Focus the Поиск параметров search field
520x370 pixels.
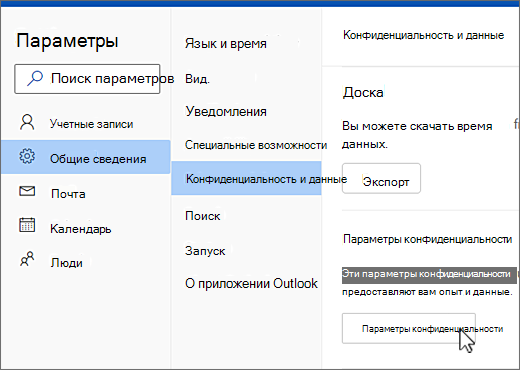pyautogui.click(x=87, y=79)
